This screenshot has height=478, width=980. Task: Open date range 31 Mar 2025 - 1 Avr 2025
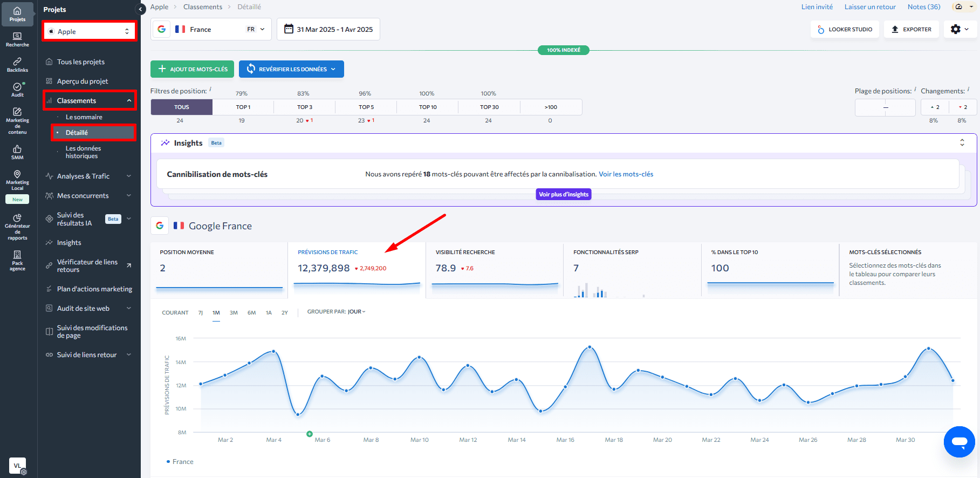328,29
